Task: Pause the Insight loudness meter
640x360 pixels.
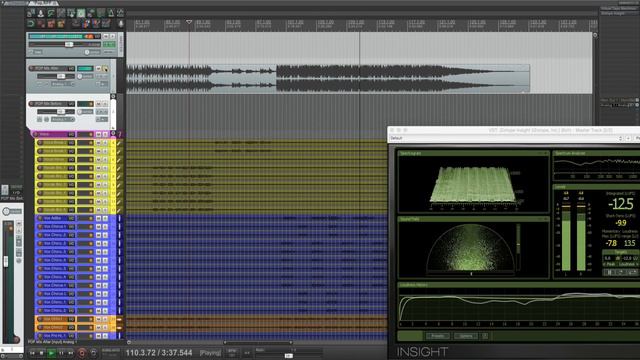Action: coord(609,272)
